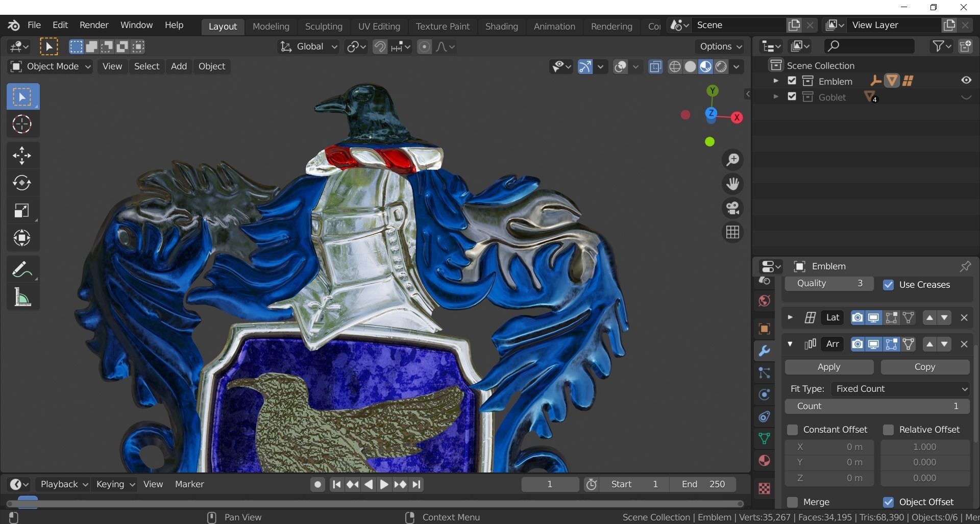Click the pan view hand icon
This screenshot has width=980, height=524.
732,184
